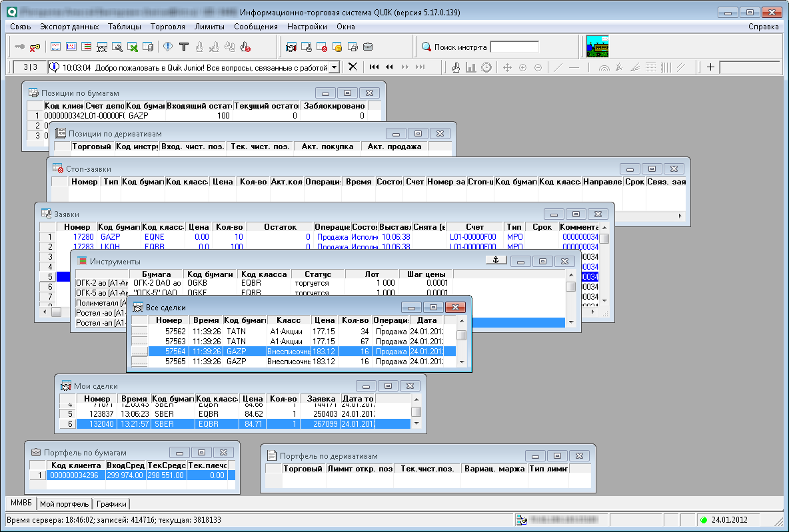Open the handshake deals icon in right toolbar group

[291, 47]
